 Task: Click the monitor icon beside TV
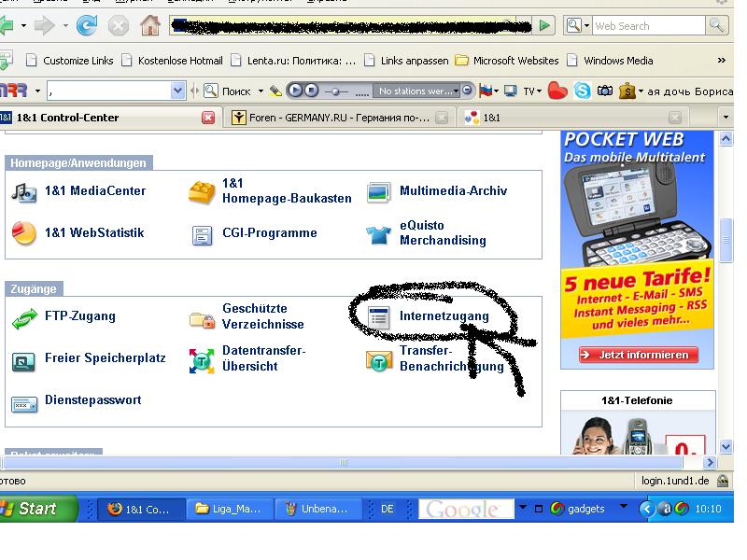[x=510, y=91]
